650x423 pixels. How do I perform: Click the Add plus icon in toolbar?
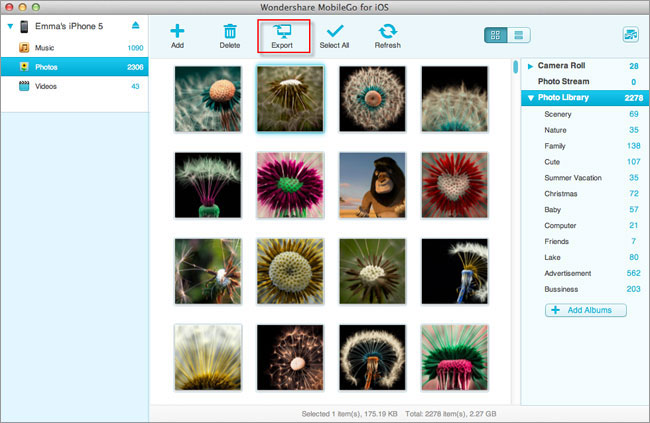[x=177, y=32]
